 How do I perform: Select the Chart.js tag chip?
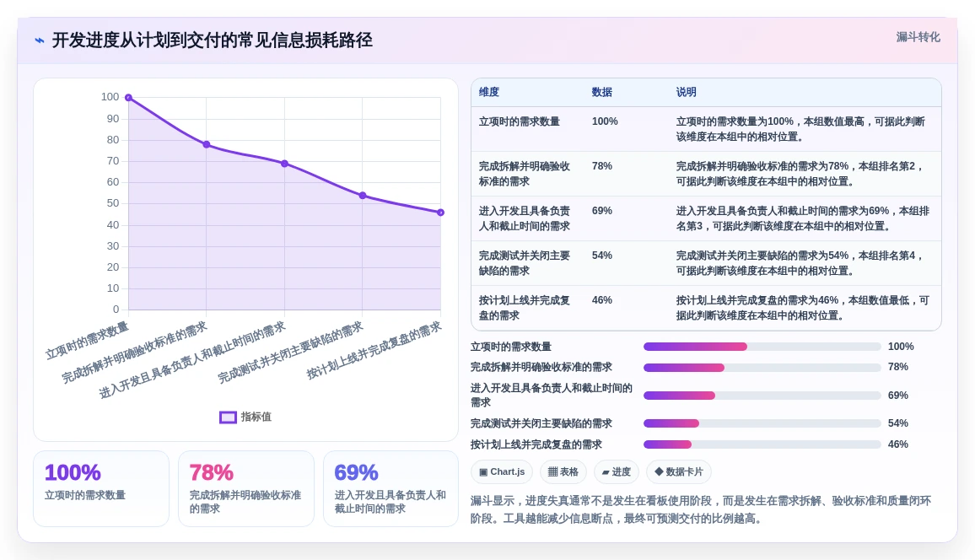click(x=502, y=471)
